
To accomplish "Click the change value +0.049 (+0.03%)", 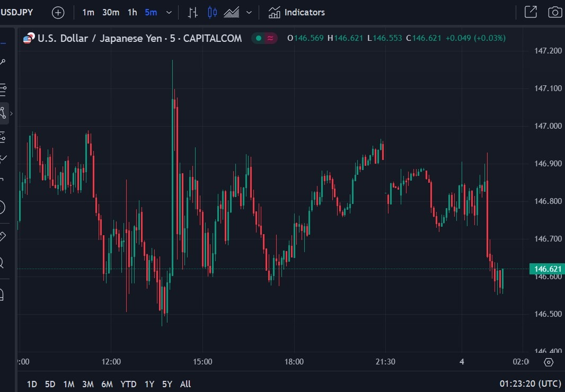I will click(x=475, y=38).
